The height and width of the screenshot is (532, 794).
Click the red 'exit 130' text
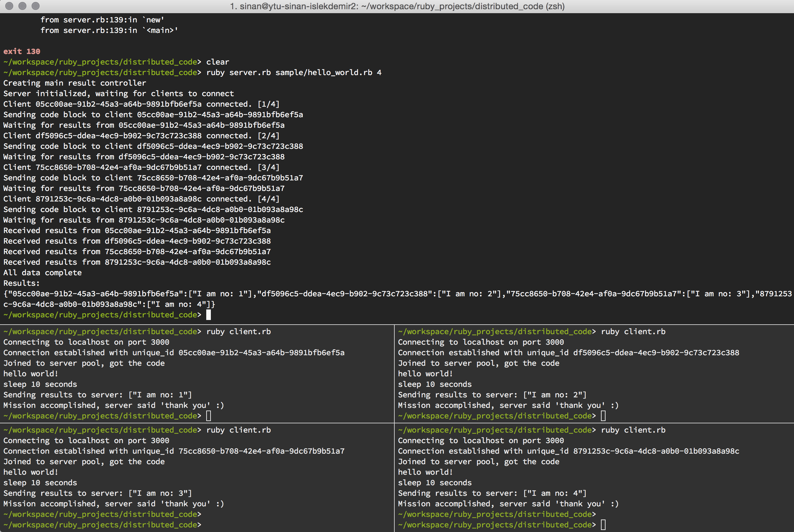pos(22,51)
